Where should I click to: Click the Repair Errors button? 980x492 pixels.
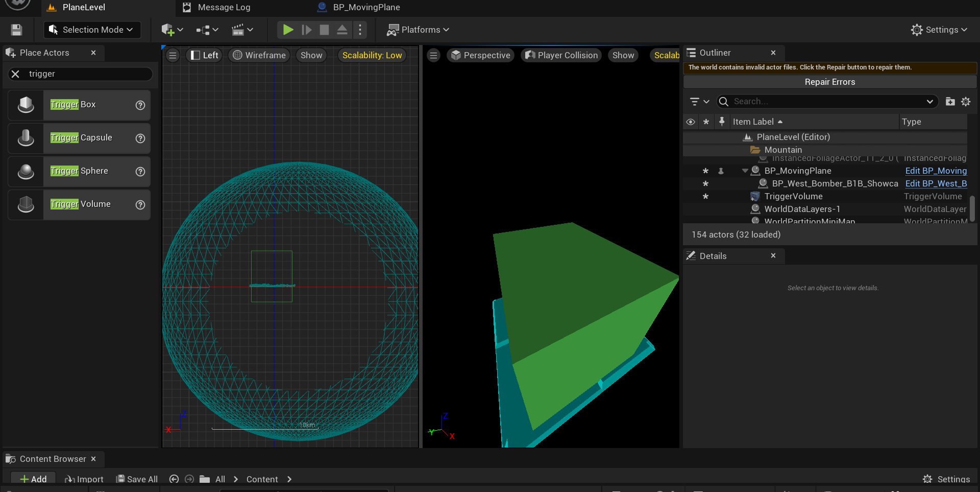coord(829,82)
